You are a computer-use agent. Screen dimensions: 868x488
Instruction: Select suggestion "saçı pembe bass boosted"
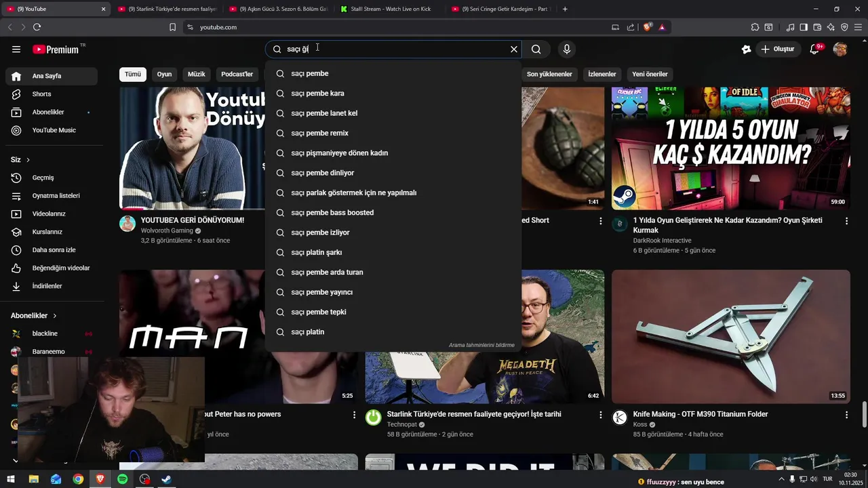pyautogui.click(x=393, y=213)
